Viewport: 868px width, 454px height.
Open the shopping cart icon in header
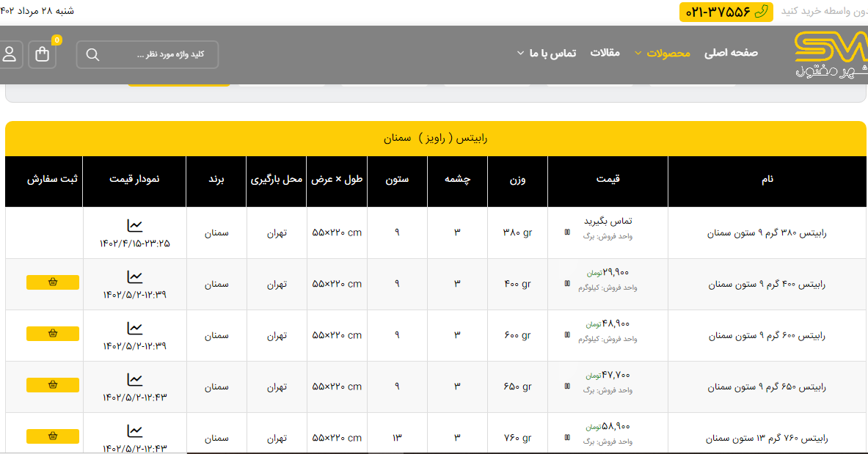click(x=42, y=54)
